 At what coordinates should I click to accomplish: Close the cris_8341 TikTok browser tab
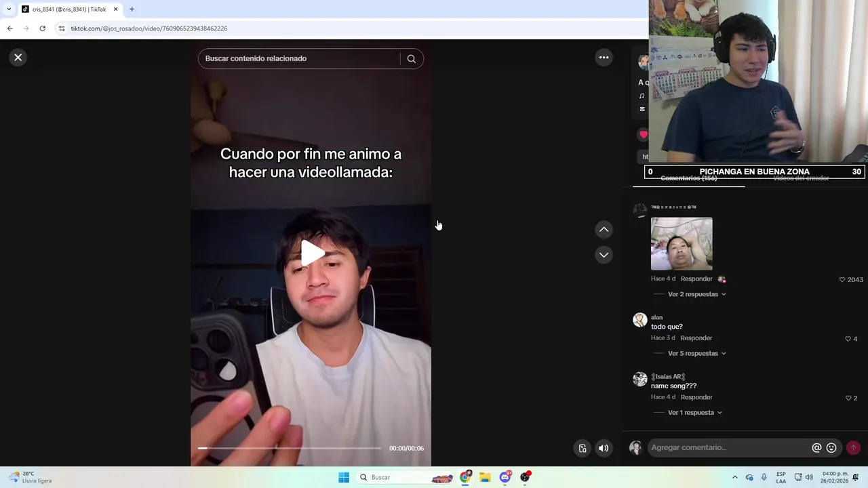click(x=115, y=9)
